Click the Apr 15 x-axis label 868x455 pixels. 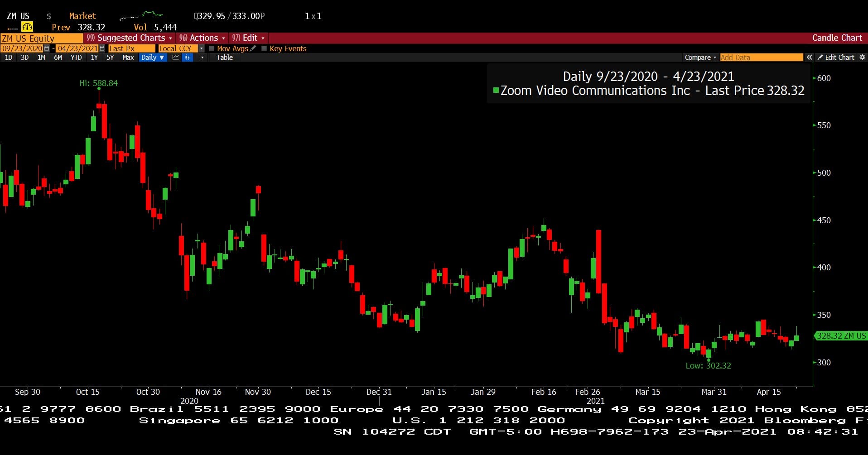tap(769, 392)
